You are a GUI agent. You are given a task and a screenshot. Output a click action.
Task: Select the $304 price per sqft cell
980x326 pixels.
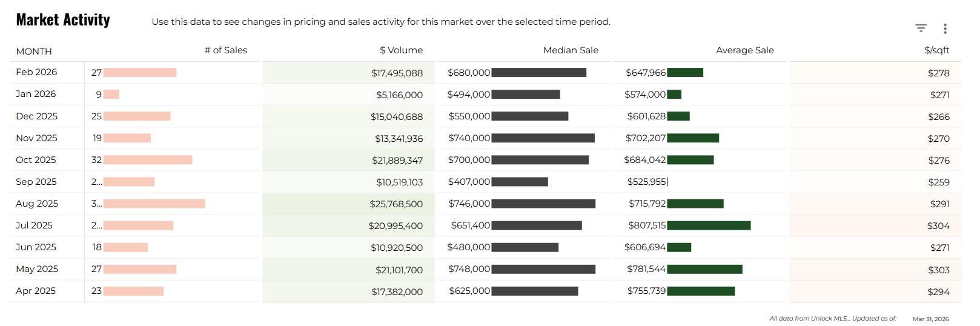(938, 226)
